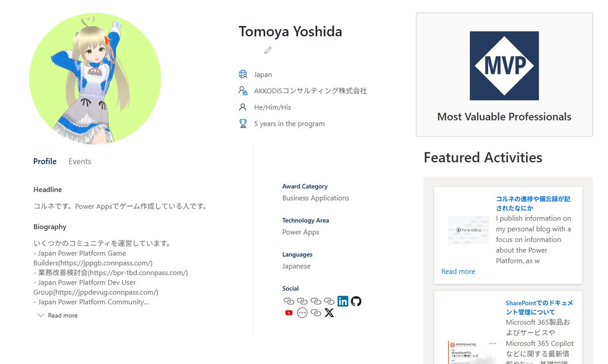Click the circular avatar profile picture

[95, 79]
